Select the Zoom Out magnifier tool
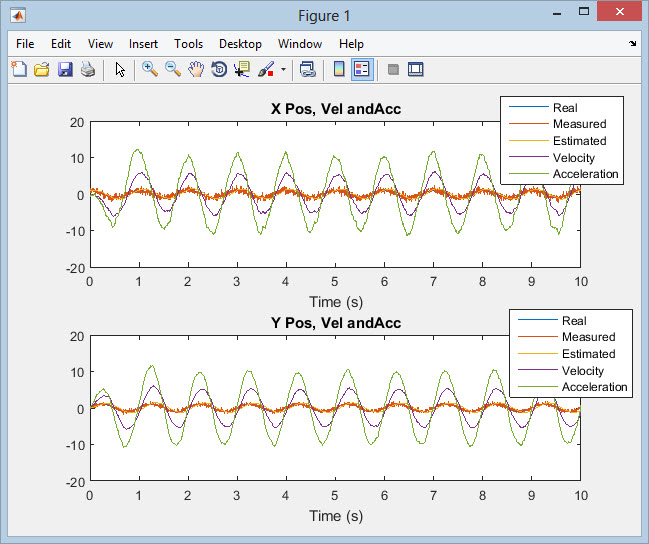This screenshot has width=649, height=544. [x=173, y=69]
